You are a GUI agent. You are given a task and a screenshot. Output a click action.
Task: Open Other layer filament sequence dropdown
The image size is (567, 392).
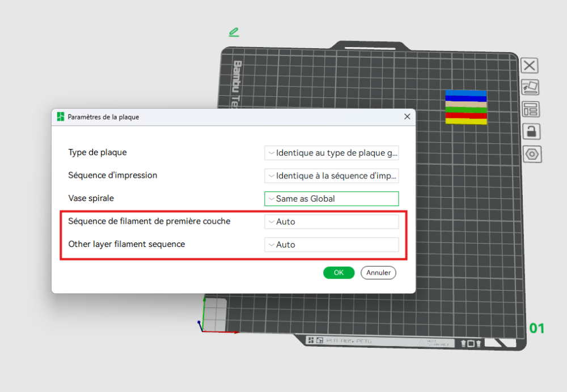tap(332, 245)
